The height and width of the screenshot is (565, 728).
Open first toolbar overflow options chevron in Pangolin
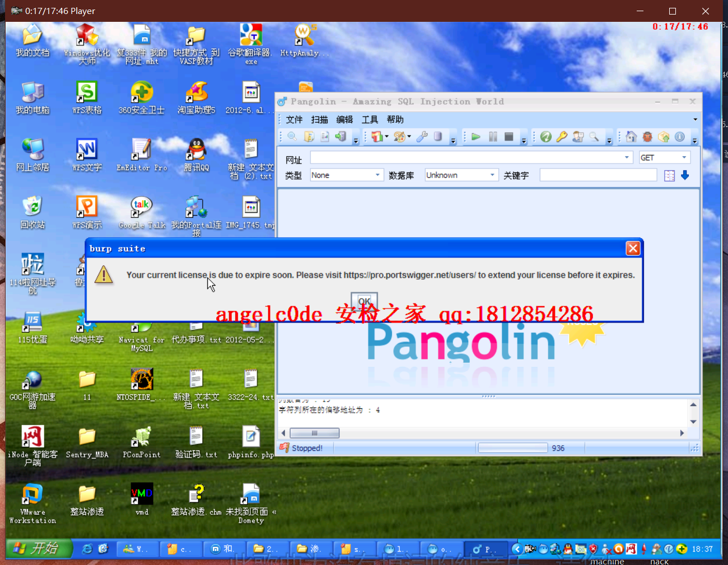tap(356, 140)
